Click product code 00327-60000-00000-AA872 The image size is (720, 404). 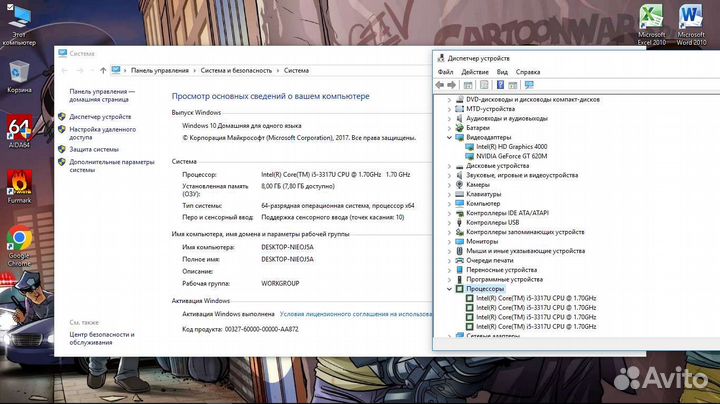(x=261, y=330)
